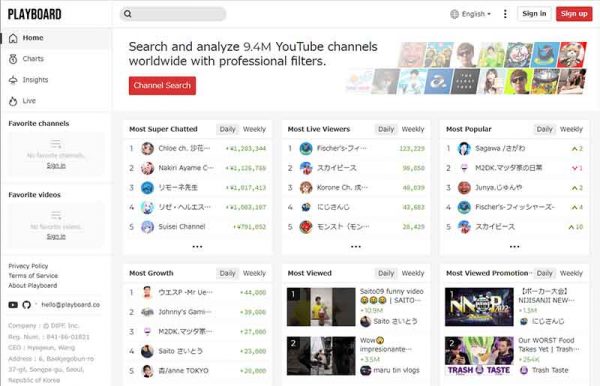Screen dimensions: 600x386
Task: Switch Most Live Viewers to Weekly
Action: [412, 129]
